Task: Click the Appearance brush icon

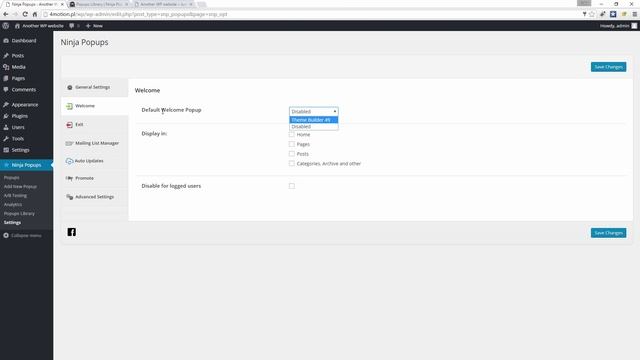Action: coord(6,105)
